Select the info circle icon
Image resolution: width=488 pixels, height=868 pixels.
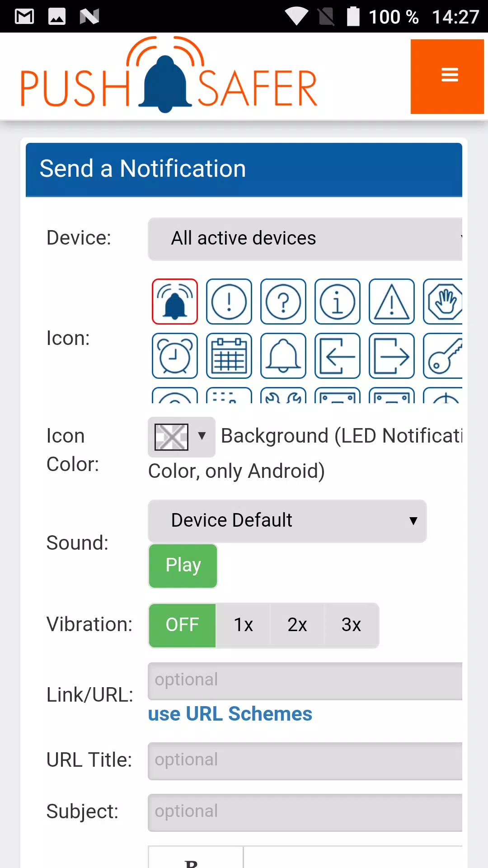click(338, 302)
